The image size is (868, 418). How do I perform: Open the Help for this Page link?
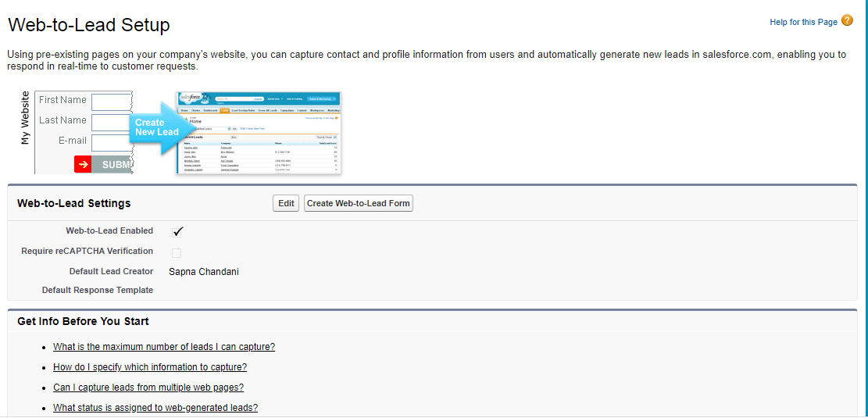pyautogui.click(x=803, y=22)
